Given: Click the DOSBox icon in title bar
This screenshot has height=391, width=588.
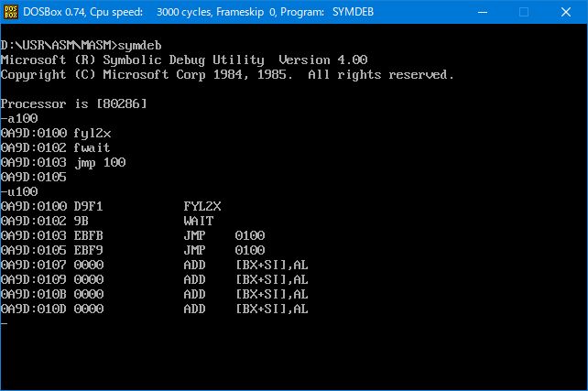Looking at the screenshot, I should tap(10, 12).
